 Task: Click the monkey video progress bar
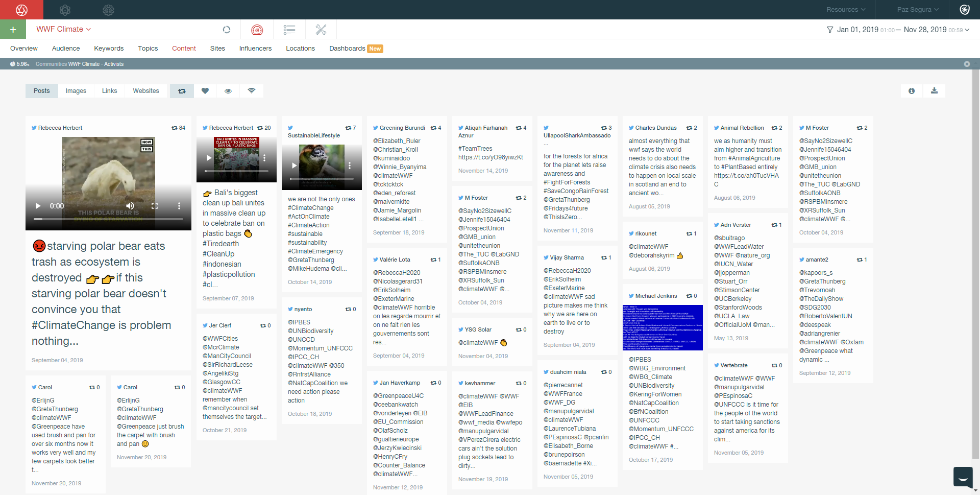coord(322,179)
